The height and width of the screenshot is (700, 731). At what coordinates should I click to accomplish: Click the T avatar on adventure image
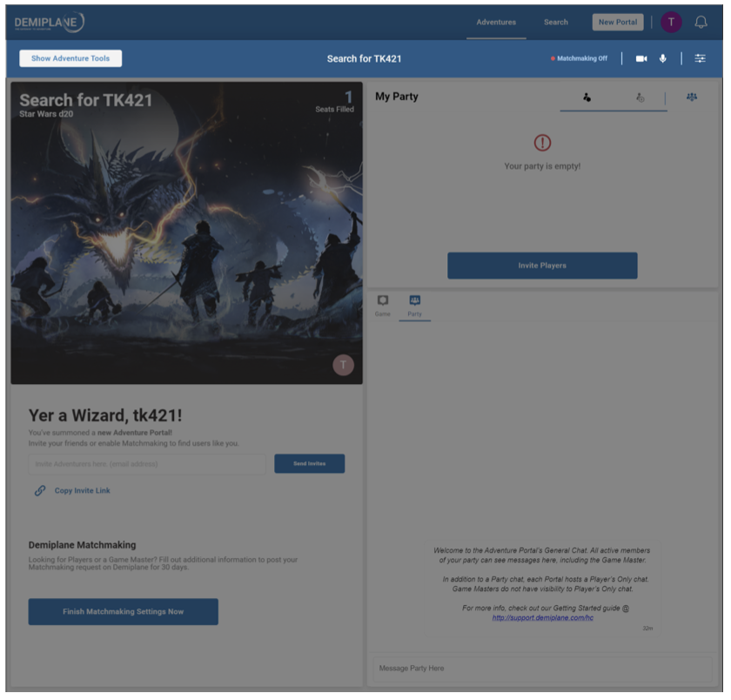[344, 365]
